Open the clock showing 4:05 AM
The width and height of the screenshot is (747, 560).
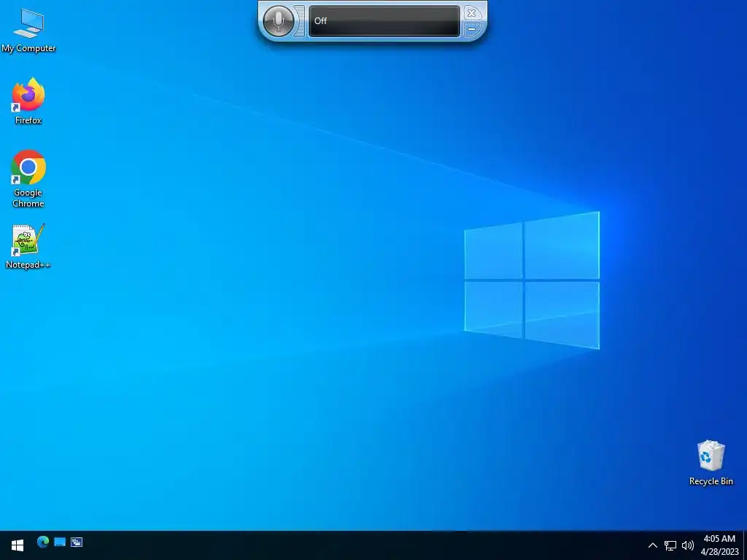point(719,545)
